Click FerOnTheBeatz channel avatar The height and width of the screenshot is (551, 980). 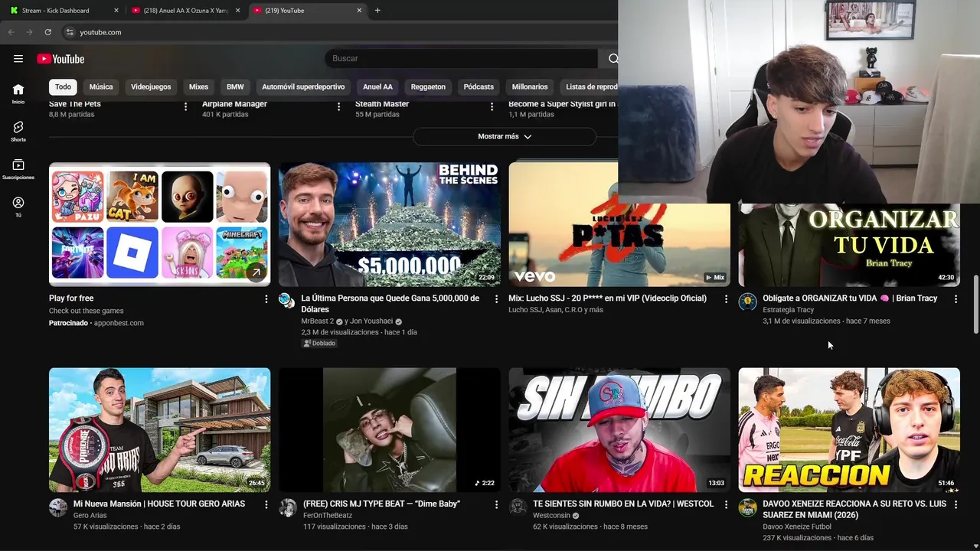coord(288,507)
